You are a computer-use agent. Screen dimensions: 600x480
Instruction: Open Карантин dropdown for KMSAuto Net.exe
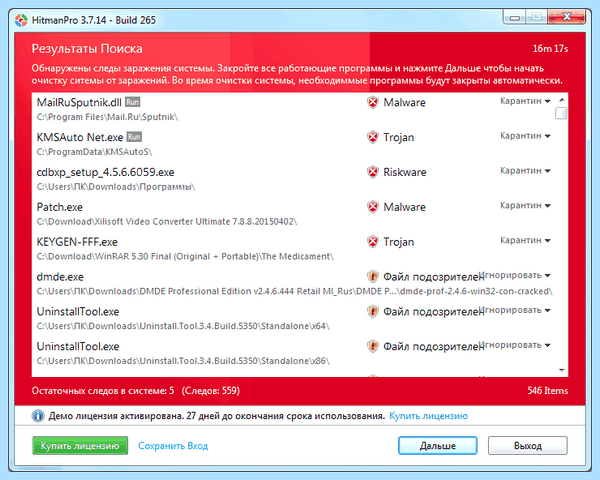[525, 136]
